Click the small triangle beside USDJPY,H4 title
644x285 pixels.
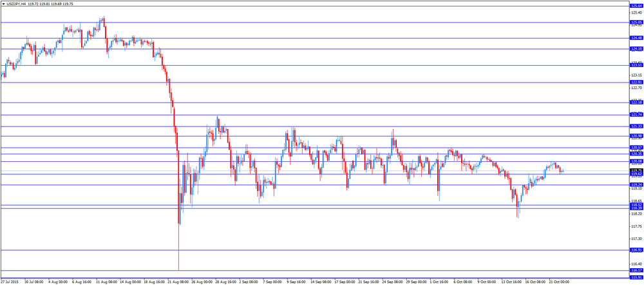click(3, 3)
